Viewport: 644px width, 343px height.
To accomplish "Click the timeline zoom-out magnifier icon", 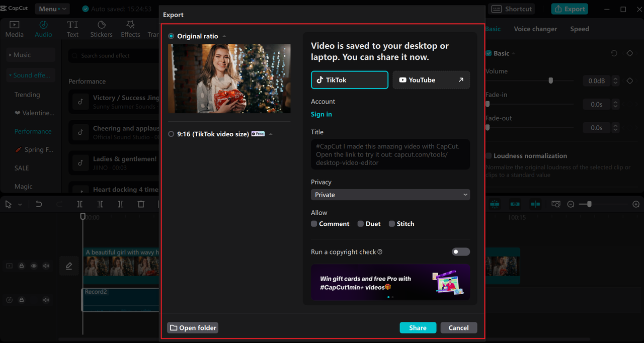I will [x=571, y=204].
